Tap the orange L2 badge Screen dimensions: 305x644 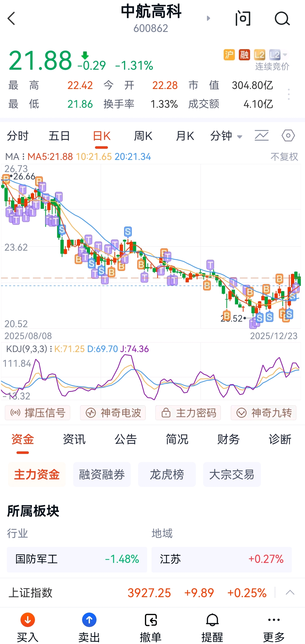tap(260, 54)
